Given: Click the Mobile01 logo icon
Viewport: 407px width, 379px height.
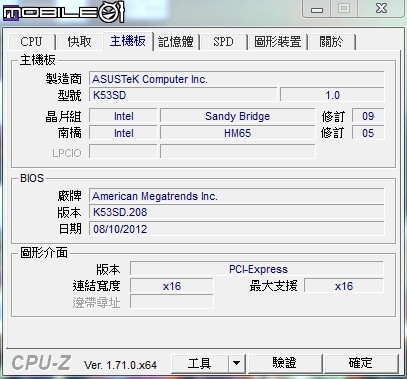Looking at the screenshot, I should pyautogui.click(x=63, y=13).
